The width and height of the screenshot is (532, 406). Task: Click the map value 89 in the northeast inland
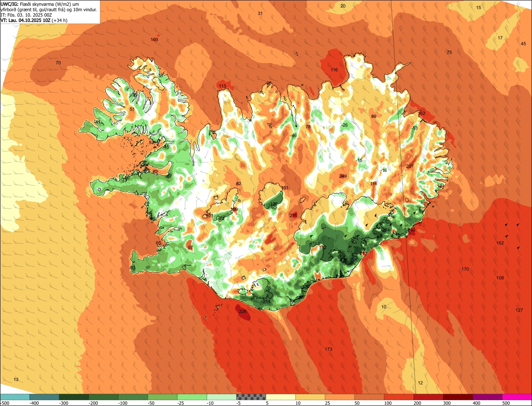coord(374,116)
